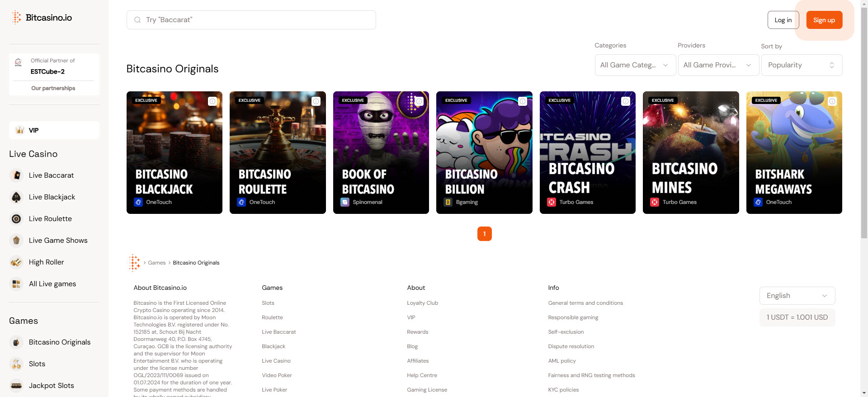Click the breadcrumb home logo icon
This screenshot has height=397, width=868.
click(x=134, y=263)
